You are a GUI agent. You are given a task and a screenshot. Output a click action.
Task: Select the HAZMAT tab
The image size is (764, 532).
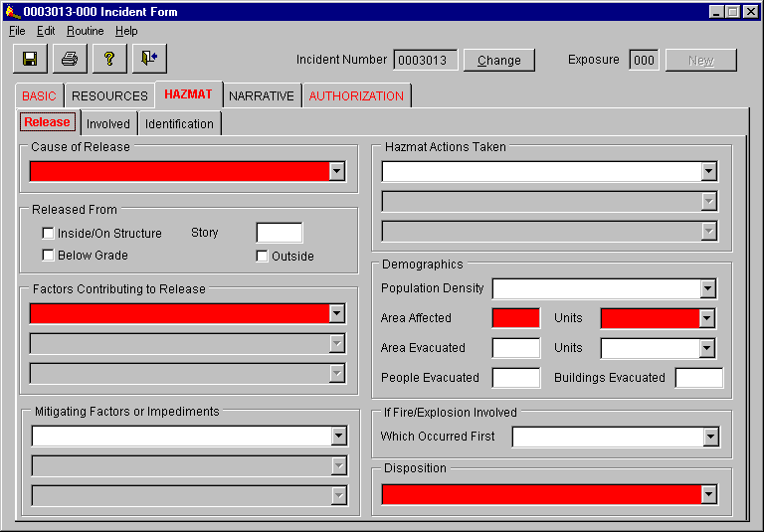click(189, 94)
